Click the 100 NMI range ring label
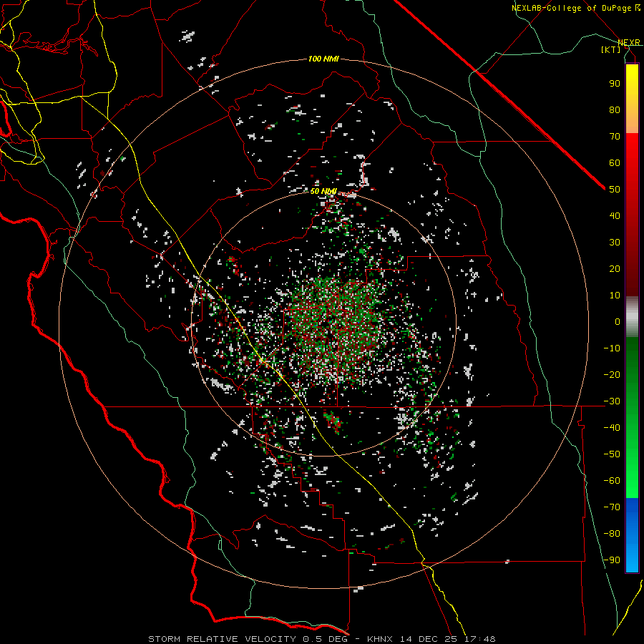This screenshot has width=644, height=644. point(323,59)
